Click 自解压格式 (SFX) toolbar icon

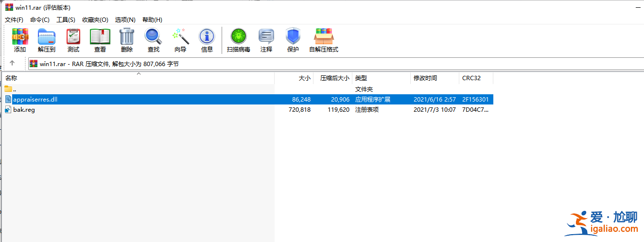(324, 37)
